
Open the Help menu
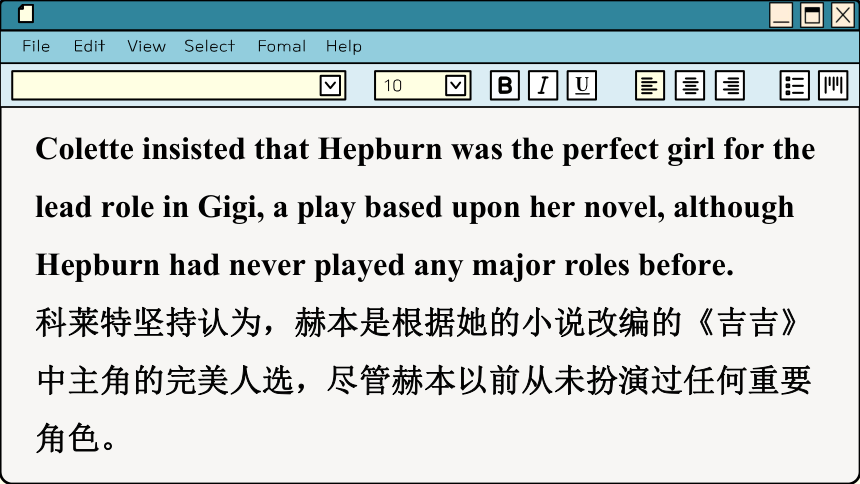[x=344, y=46]
